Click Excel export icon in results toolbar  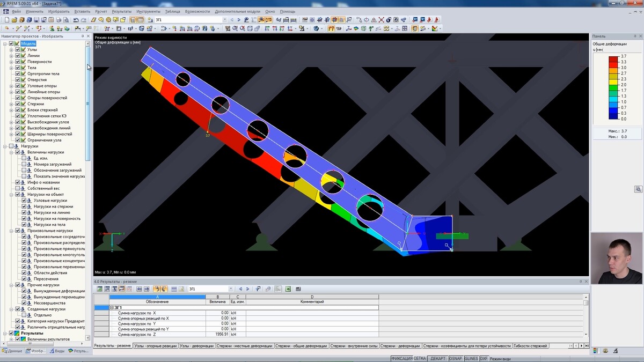[288, 289]
